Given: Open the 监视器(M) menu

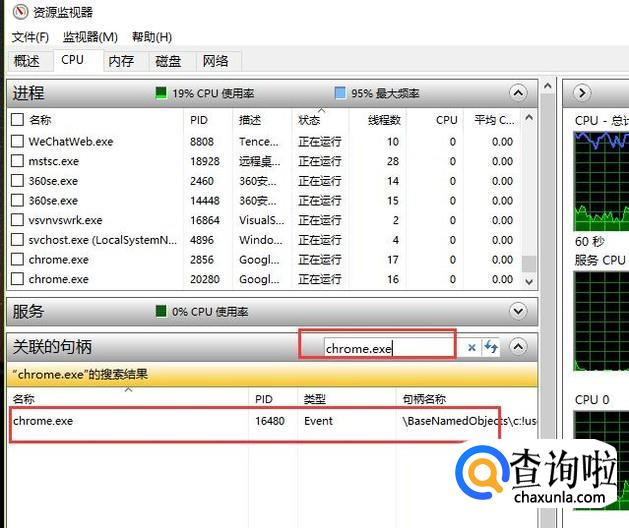Looking at the screenshot, I should (x=90, y=37).
